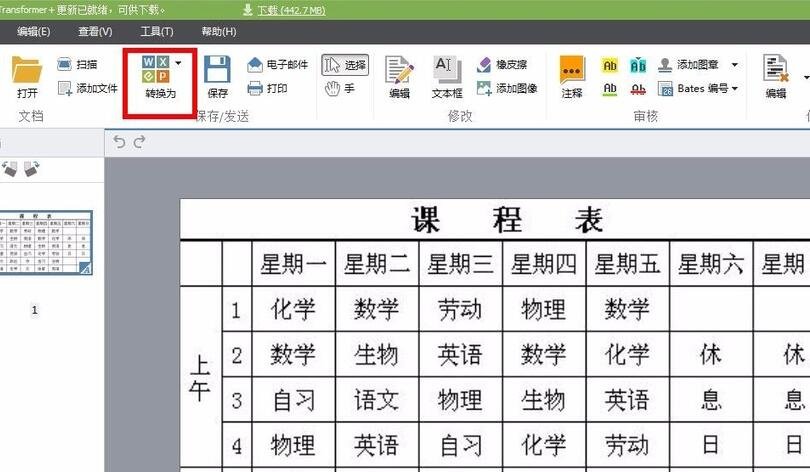The width and height of the screenshot is (810, 472).
Task: Expand the Convert To dropdown arrow
Action: click(x=178, y=63)
